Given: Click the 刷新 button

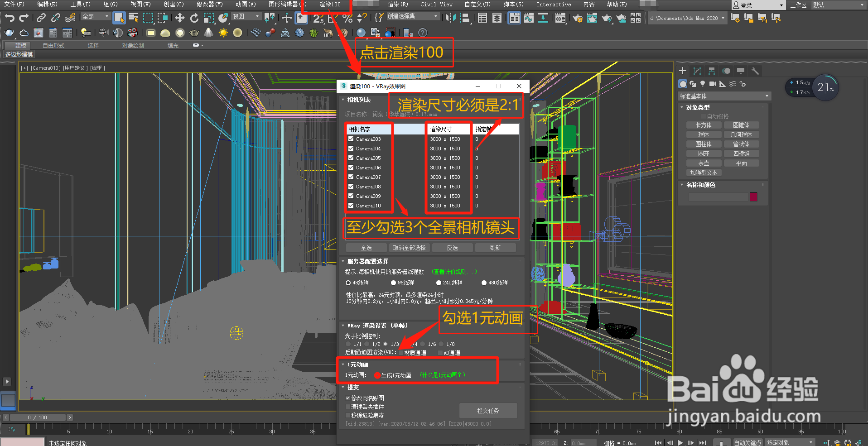Looking at the screenshot, I should pyautogui.click(x=496, y=248).
